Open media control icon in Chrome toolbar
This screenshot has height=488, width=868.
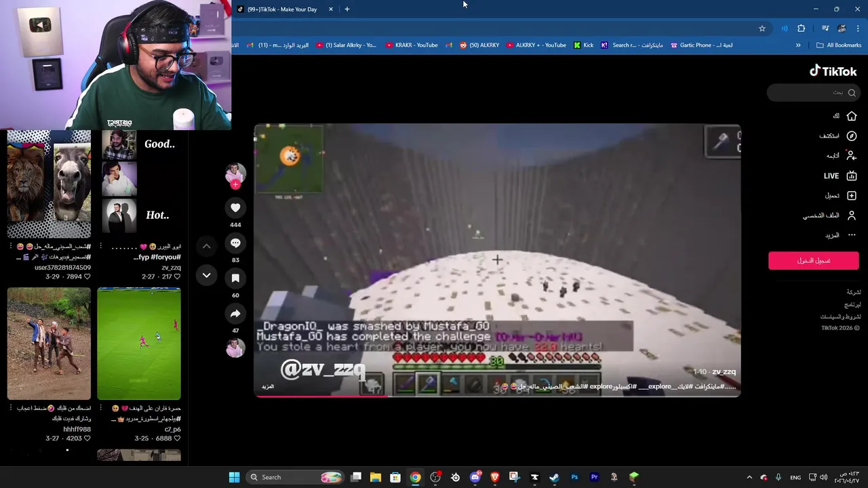coord(825,28)
